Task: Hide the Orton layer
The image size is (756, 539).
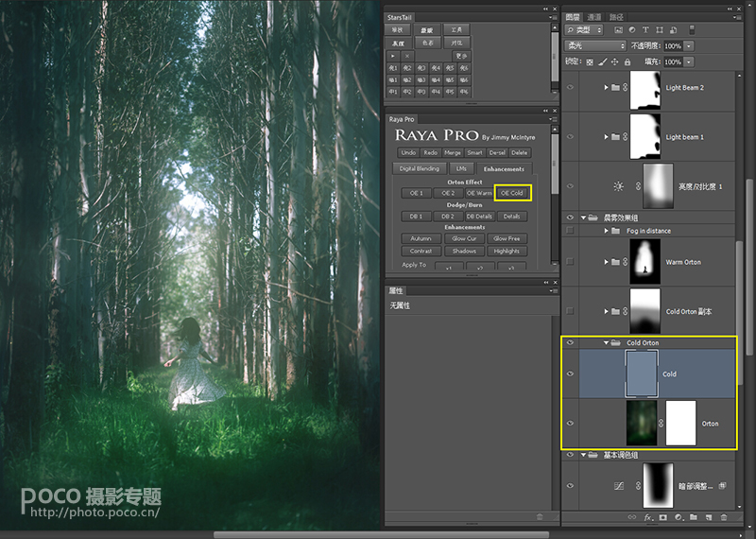Action: pyautogui.click(x=571, y=424)
